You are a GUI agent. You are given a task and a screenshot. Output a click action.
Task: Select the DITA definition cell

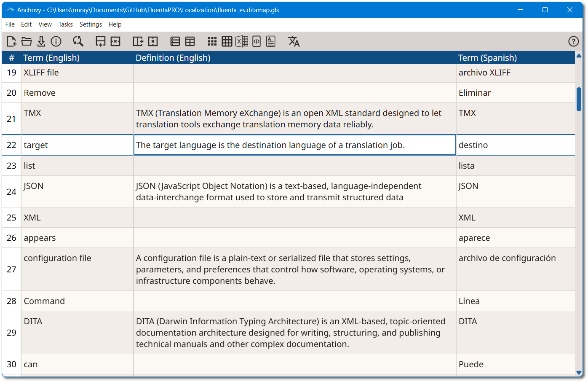(295, 333)
